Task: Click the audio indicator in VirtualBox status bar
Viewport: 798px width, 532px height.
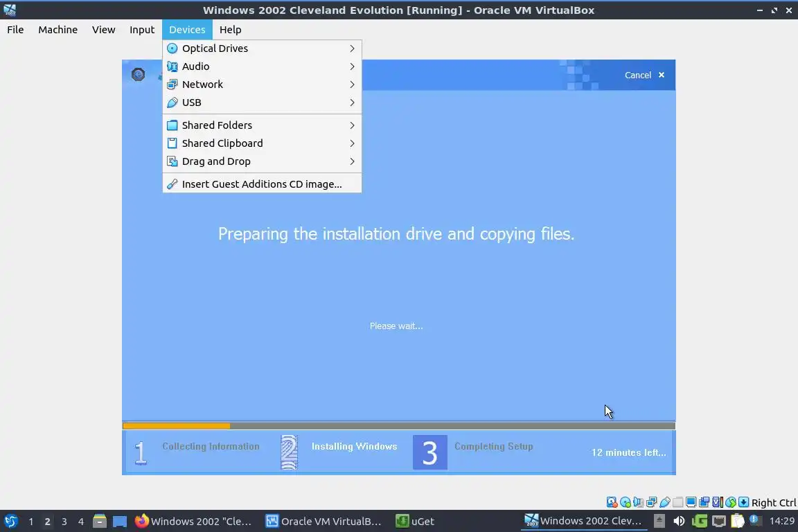Action: 638,502
